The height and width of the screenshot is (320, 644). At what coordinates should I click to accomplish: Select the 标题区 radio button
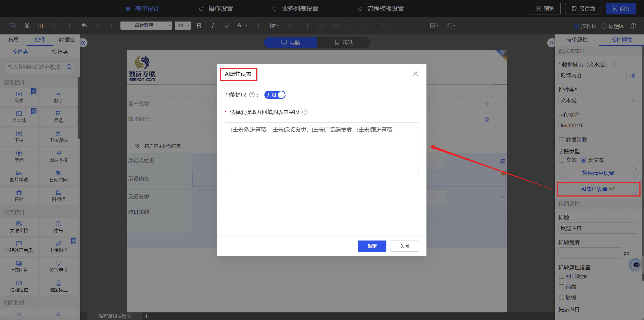pos(604,26)
